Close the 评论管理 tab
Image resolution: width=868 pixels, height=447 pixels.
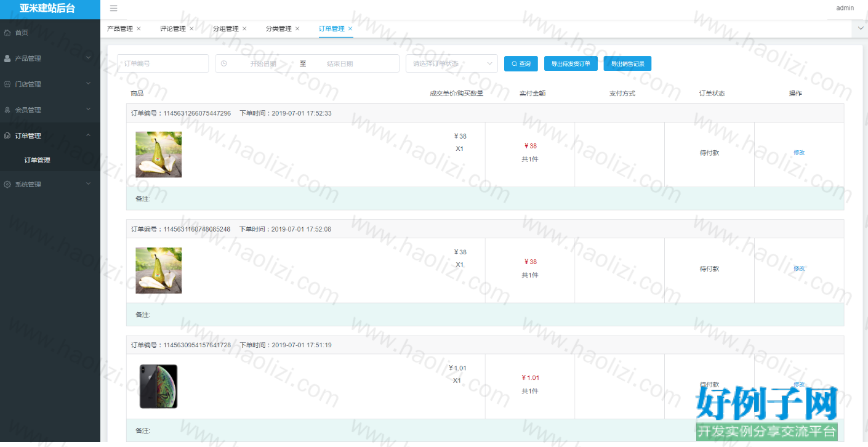click(x=191, y=29)
